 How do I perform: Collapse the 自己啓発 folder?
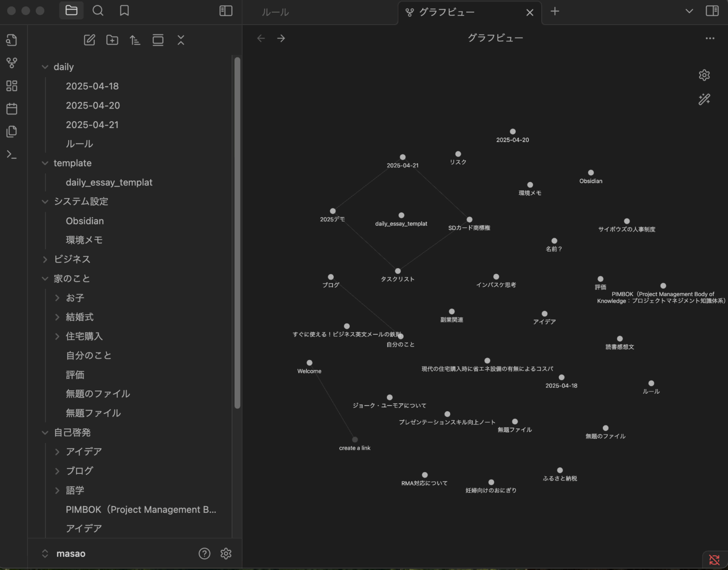(45, 433)
